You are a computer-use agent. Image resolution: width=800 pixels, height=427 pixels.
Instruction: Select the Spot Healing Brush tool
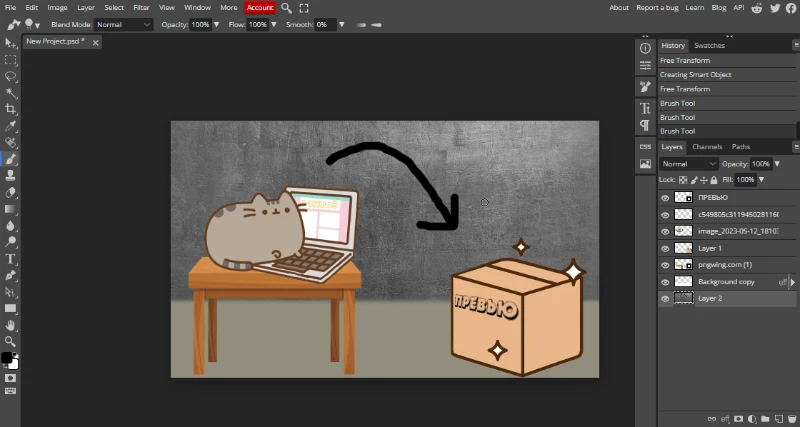click(10, 142)
